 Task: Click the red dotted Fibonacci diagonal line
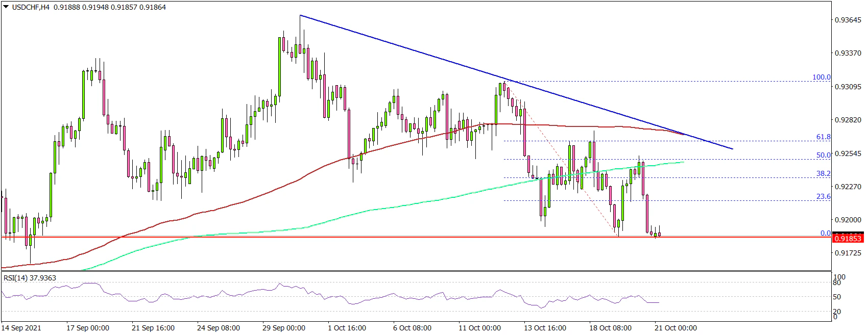coord(562,158)
